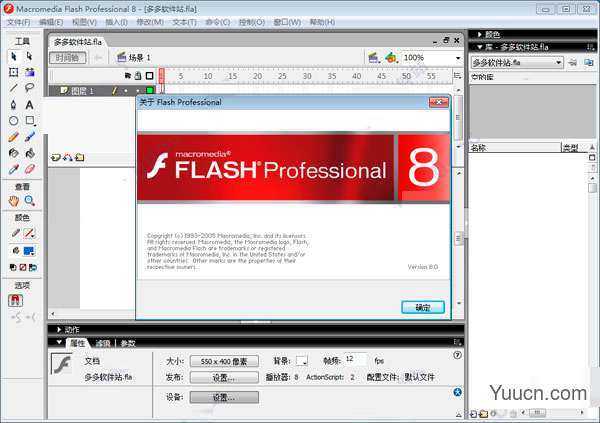Activate the Hand tool
600x423 pixels.
point(14,201)
